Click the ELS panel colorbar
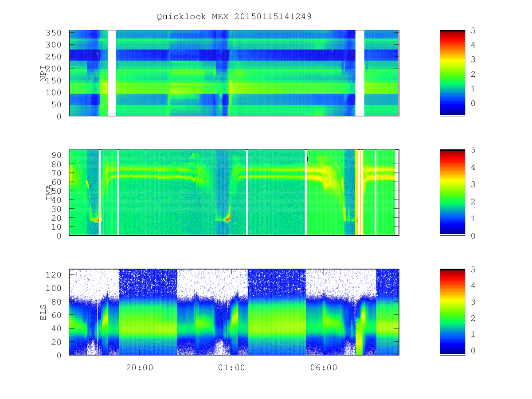Screen dimensions: 532x399 tap(452, 312)
